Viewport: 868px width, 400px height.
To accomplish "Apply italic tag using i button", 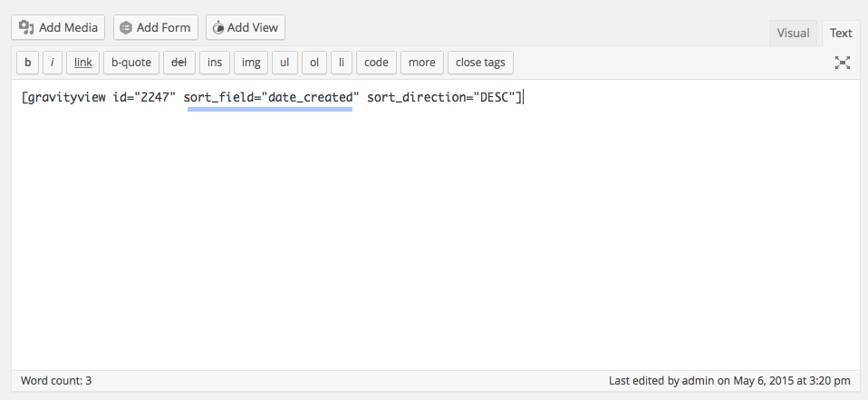I will pos(53,63).
